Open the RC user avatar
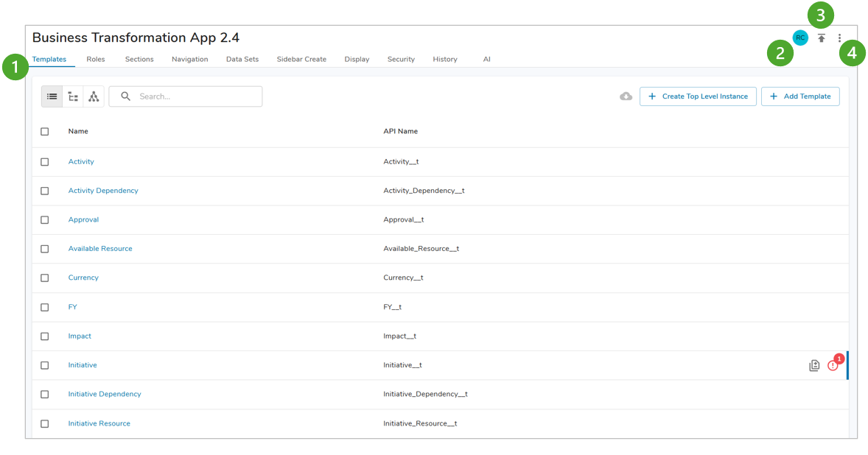The image size is (868, 455). (800, 38)
